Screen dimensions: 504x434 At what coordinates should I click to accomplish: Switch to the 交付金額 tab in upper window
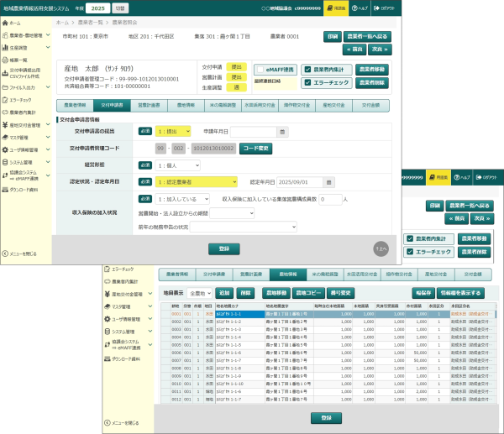click(370, 106)
